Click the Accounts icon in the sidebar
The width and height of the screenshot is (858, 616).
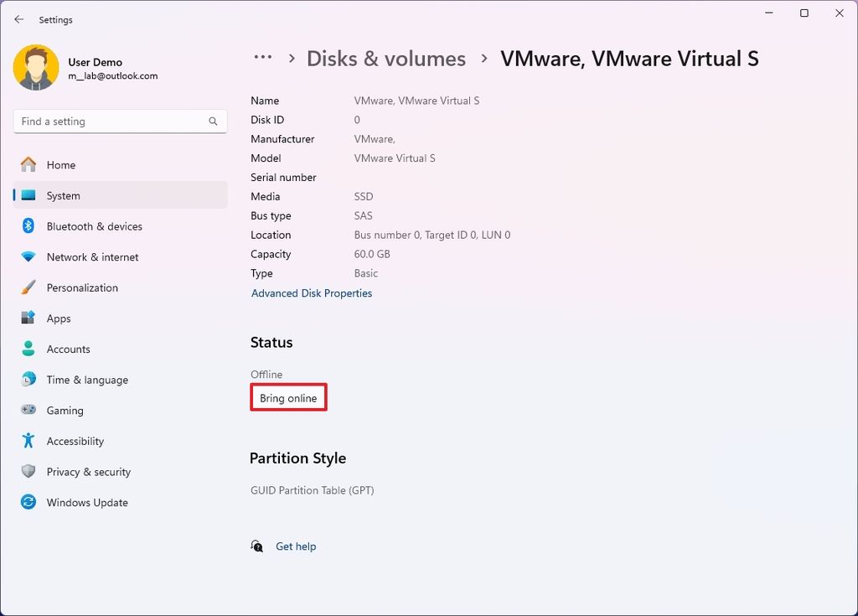(x=28, y=349)
